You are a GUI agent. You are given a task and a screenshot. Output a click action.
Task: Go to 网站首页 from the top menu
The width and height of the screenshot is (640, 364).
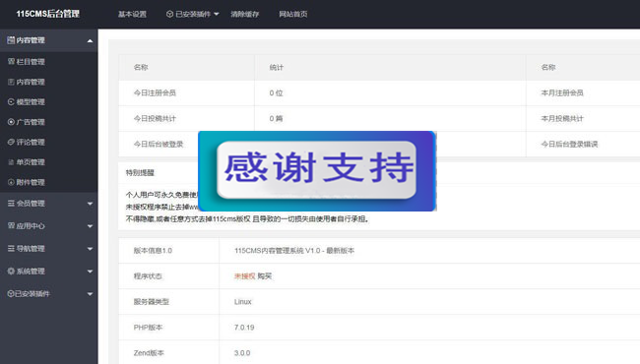click(x=293, y=14)
